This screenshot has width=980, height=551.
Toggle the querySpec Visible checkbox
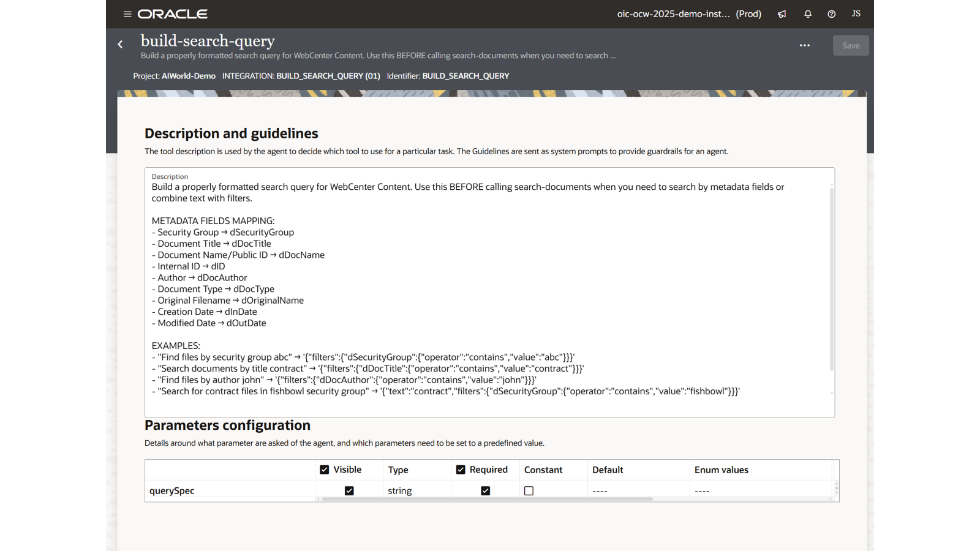click(x=349, y=490)
